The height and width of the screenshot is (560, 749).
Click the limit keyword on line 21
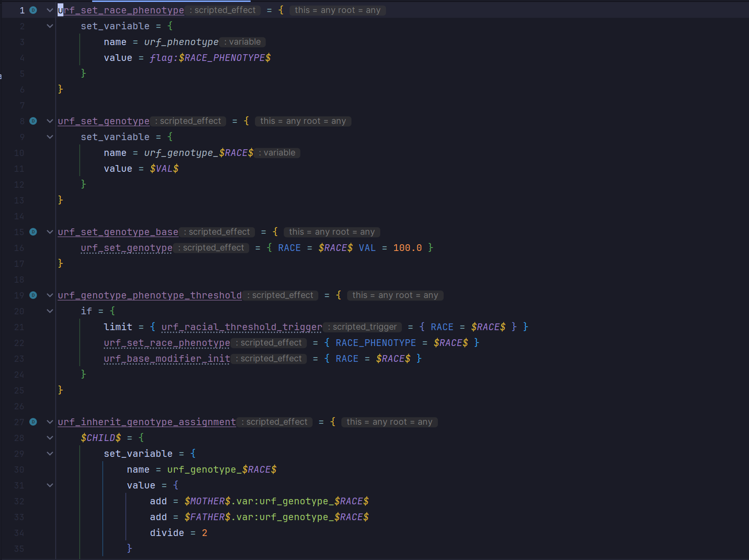(118, 327)
